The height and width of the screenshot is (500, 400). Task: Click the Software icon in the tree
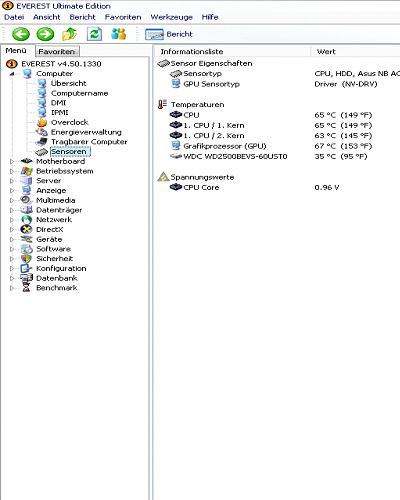pos(26,249)
